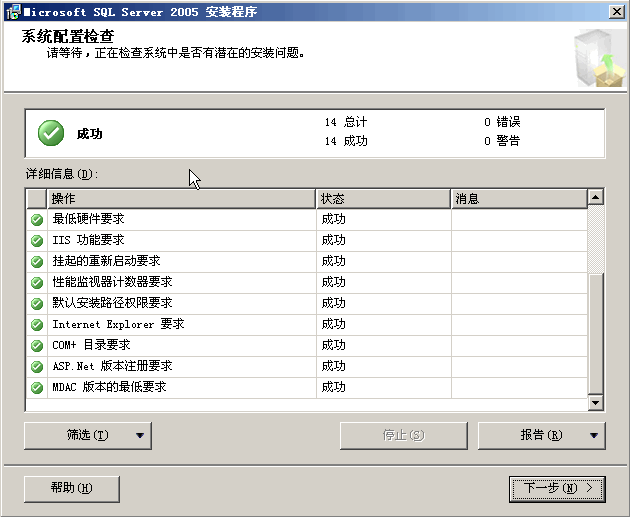Click the 报告(R) button
630x517 pixels.
click(x=542, y=435)
